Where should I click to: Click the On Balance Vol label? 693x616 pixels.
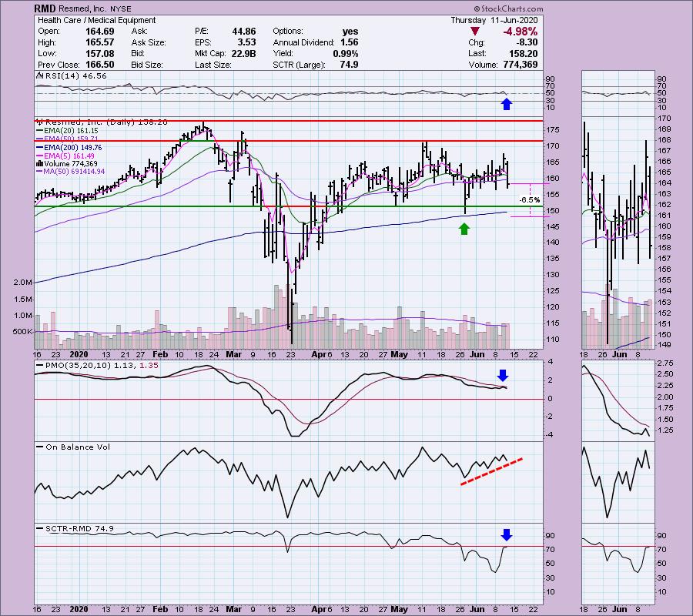click(73, 447)
